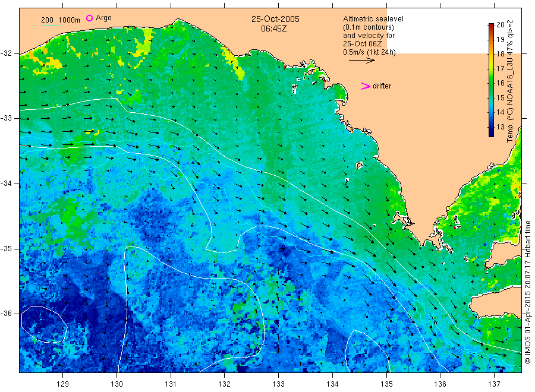This screenshot has width=535, height=392.
Task: Click the temperature color bar
Action: click(491, 80)
